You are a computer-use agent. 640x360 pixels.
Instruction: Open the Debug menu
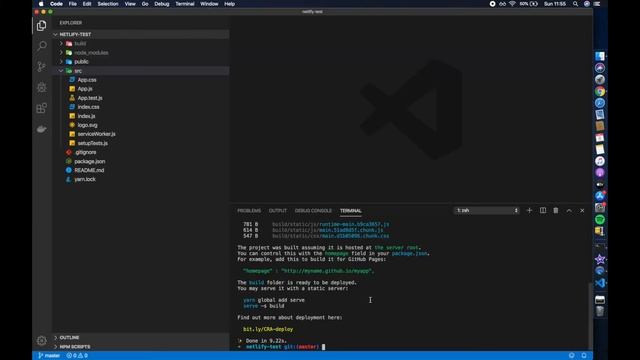(162, 4)
